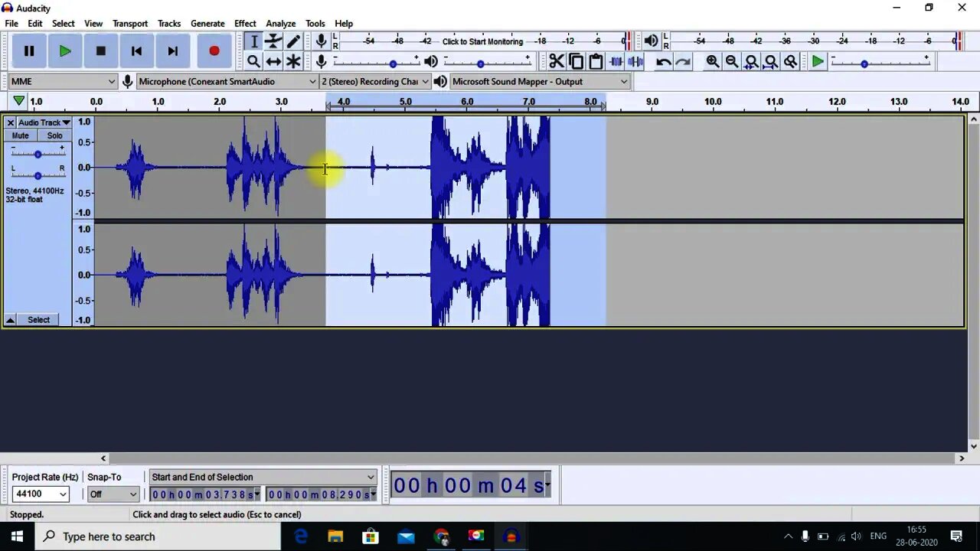Open Start and End of Selection dropdown

click(263, 477)
